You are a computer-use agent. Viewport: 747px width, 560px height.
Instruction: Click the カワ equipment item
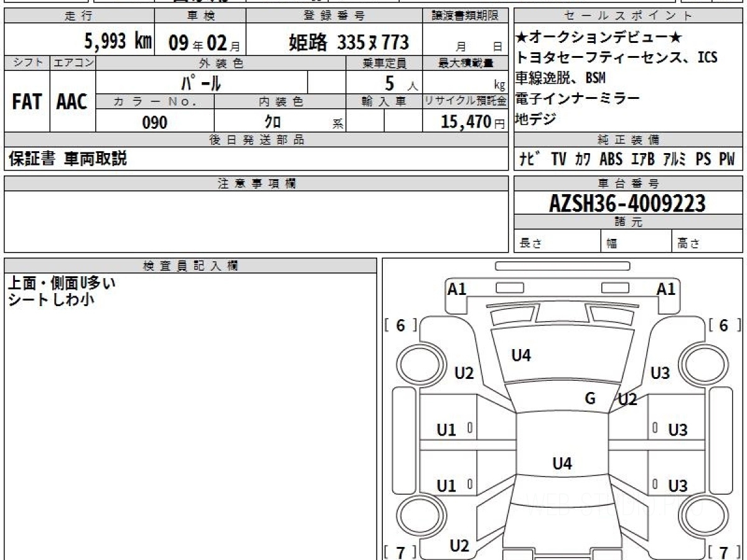coord(583,159)
